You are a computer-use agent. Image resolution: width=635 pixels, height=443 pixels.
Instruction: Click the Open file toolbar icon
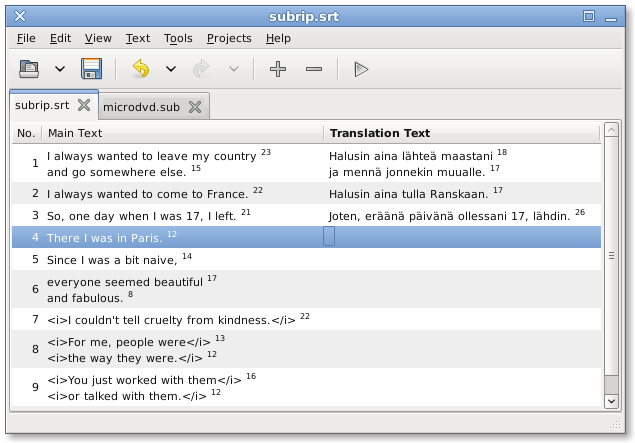30,69
